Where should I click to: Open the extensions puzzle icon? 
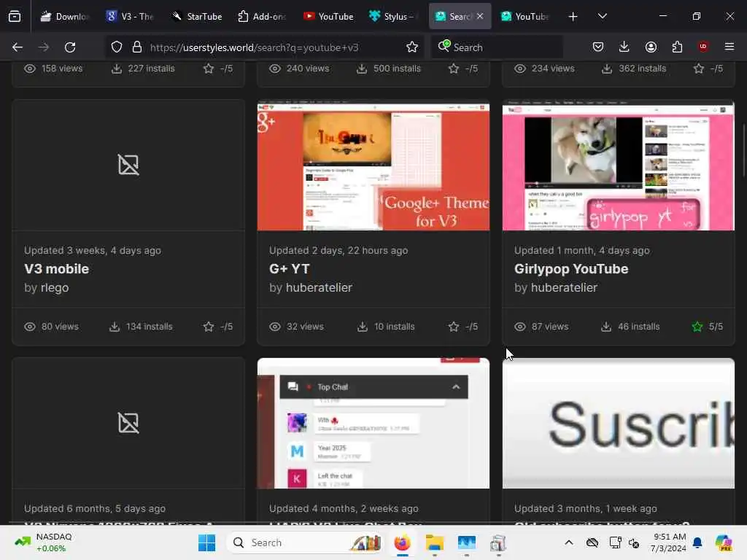tap(677, 47)
